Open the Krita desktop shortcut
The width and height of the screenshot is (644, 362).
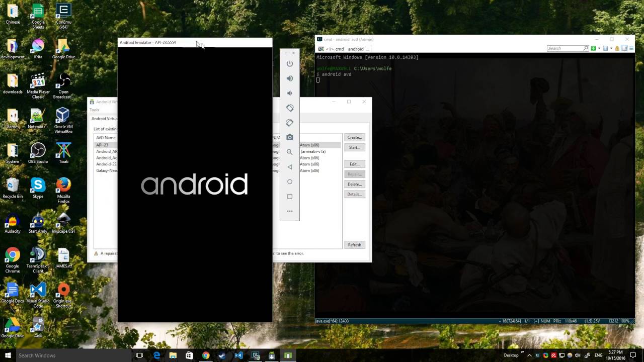[x=38, y=48]
